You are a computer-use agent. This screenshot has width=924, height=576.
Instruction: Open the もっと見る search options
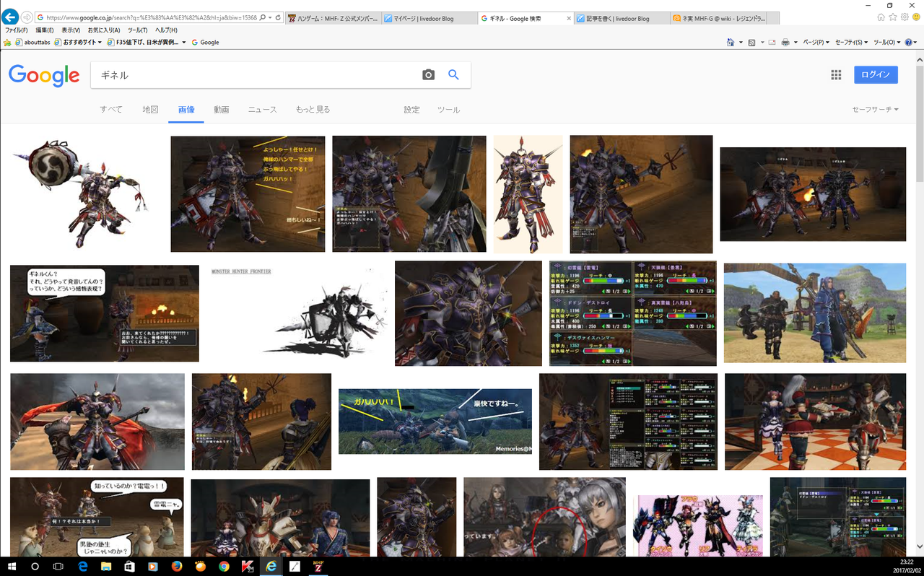tap(313, 110)
